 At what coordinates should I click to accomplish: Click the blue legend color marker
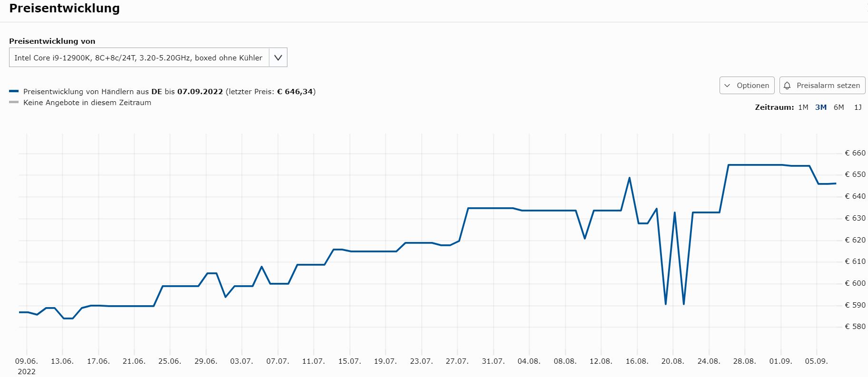(x=14, y=91)
